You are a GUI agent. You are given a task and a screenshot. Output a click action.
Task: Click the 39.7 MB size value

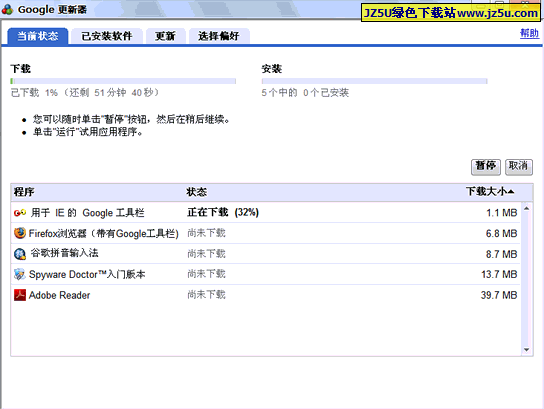(x=499, y=295)
